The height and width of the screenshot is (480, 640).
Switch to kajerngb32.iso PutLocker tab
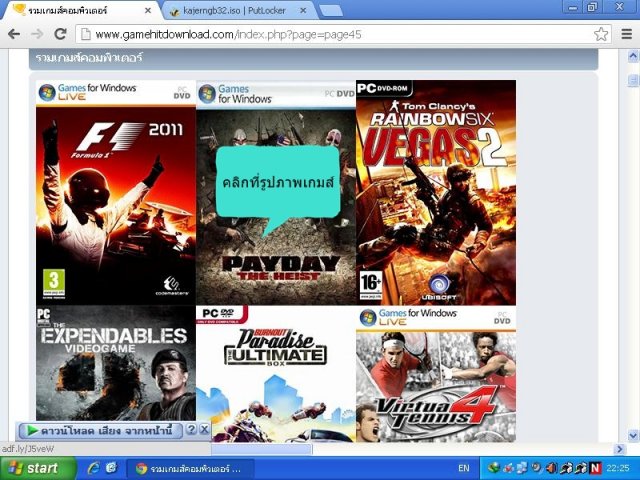[x=240, y=11]
